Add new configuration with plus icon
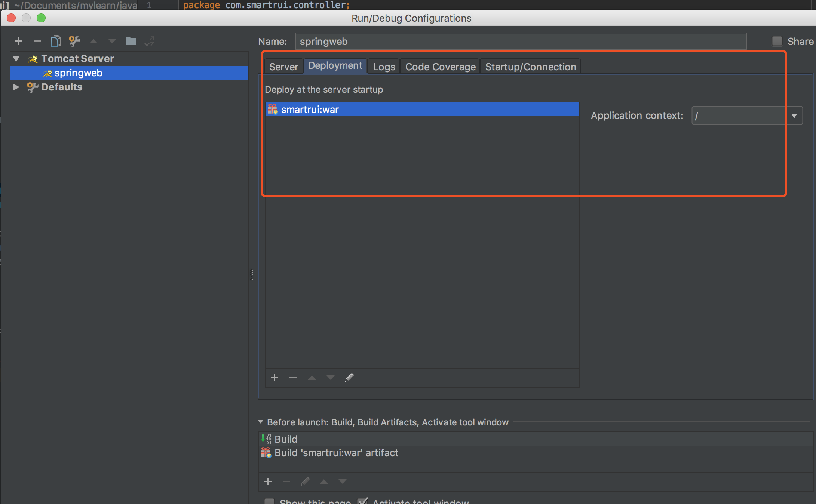This screenshot has width=816, height=504. [x=19, y=41]
